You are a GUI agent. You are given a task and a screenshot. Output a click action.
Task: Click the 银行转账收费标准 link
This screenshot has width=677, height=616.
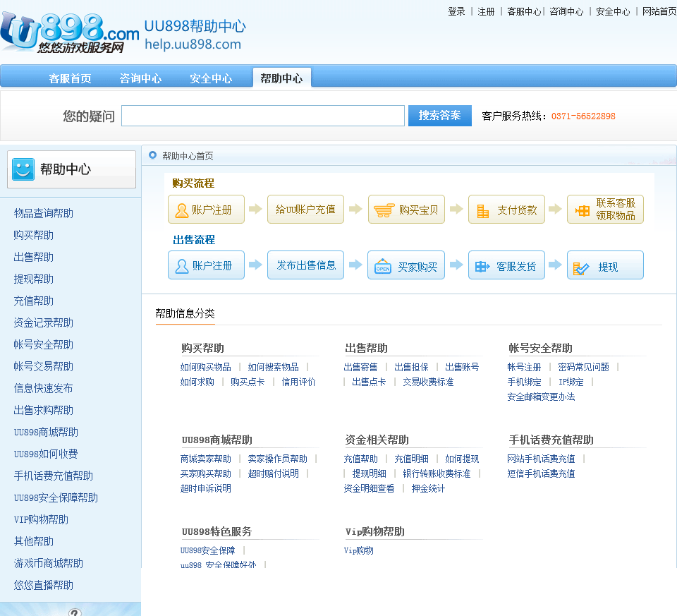click(437, 473)
